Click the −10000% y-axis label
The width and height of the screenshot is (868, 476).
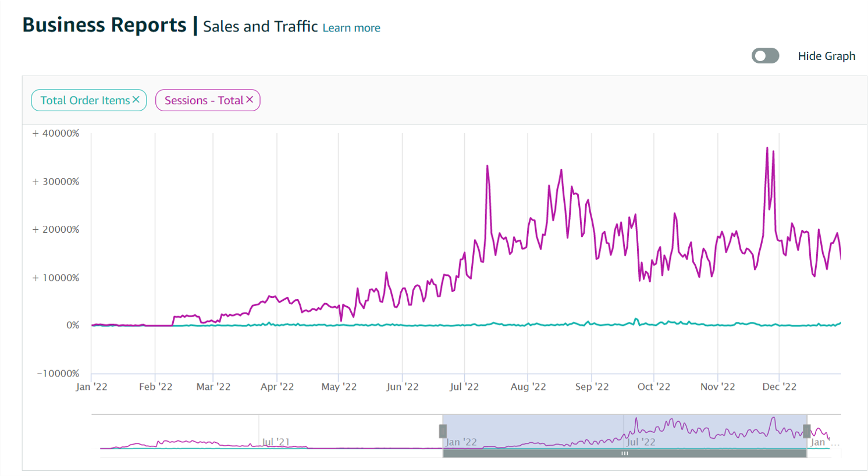[58, 374]
